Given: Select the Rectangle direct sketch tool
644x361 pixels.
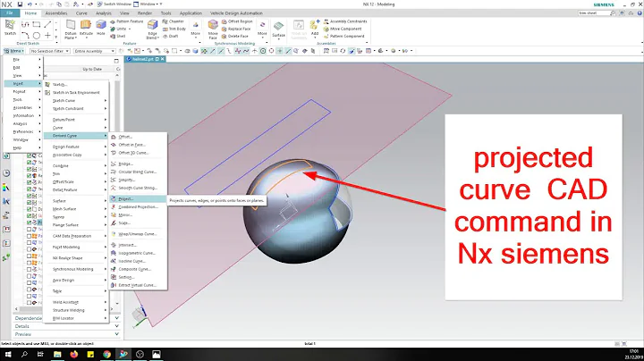Looking at the screenshot, I should (x=37, y=25).
